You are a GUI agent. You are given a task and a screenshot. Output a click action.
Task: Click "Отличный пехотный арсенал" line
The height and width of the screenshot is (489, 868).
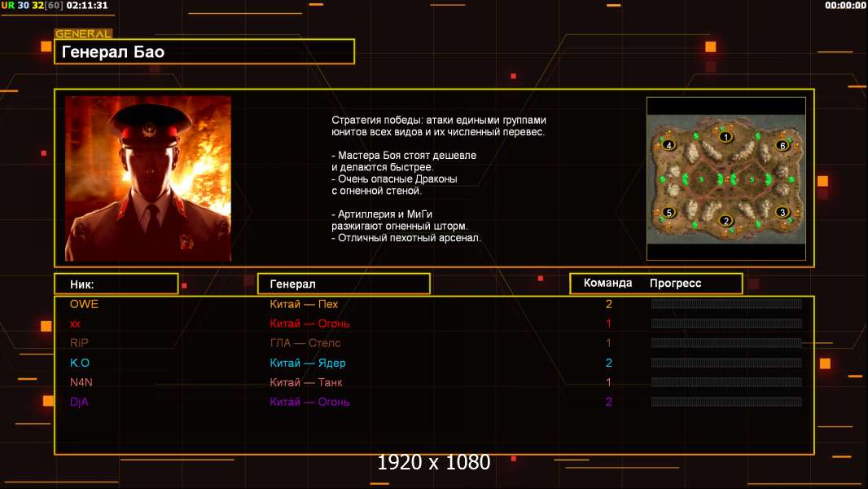(406, 238)
